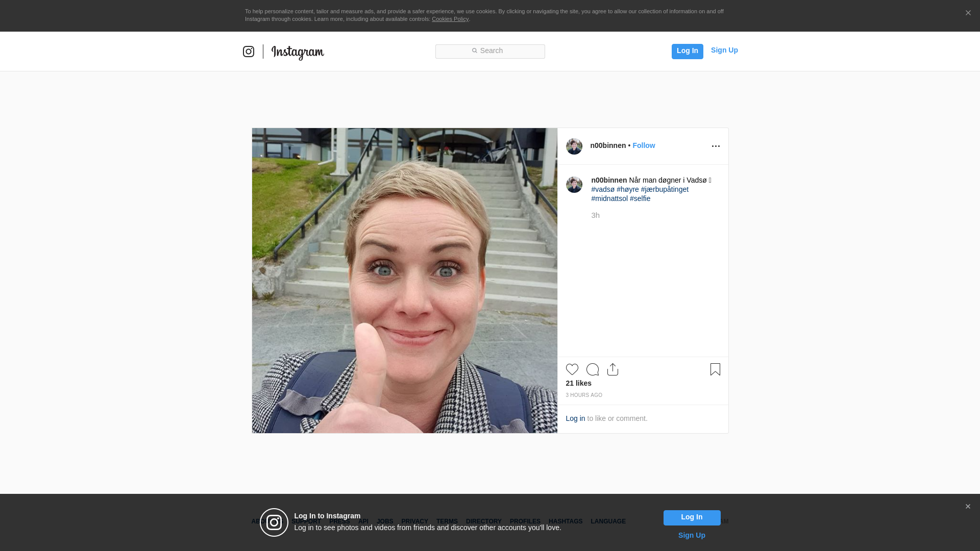Dismiss the cookie banner with X
Viewport: 980px width, 551px height.
tap(968, 13)
